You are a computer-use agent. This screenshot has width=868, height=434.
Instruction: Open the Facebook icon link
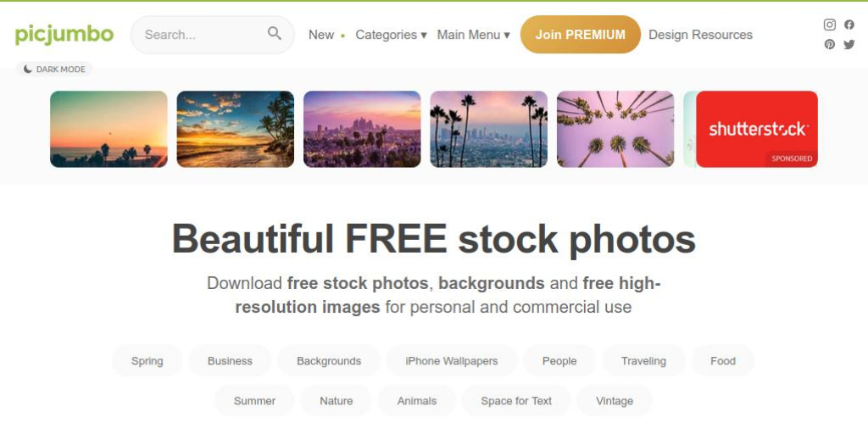849,25
